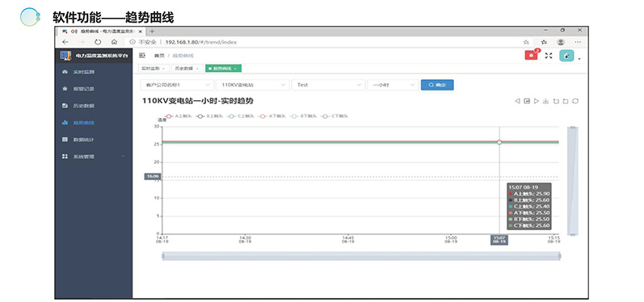Click the teal user avatar

(x=566, y=56)
